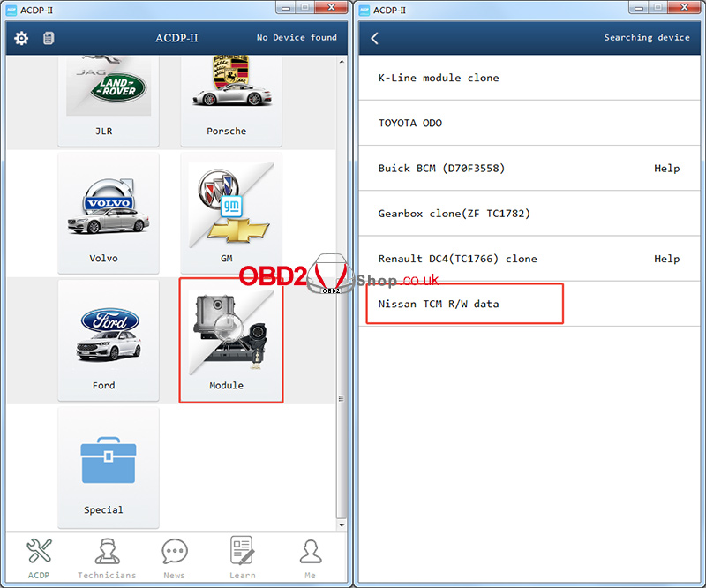706x588 pixels.
Task: Open the Special toolbox tile
Action: point(108,468)
